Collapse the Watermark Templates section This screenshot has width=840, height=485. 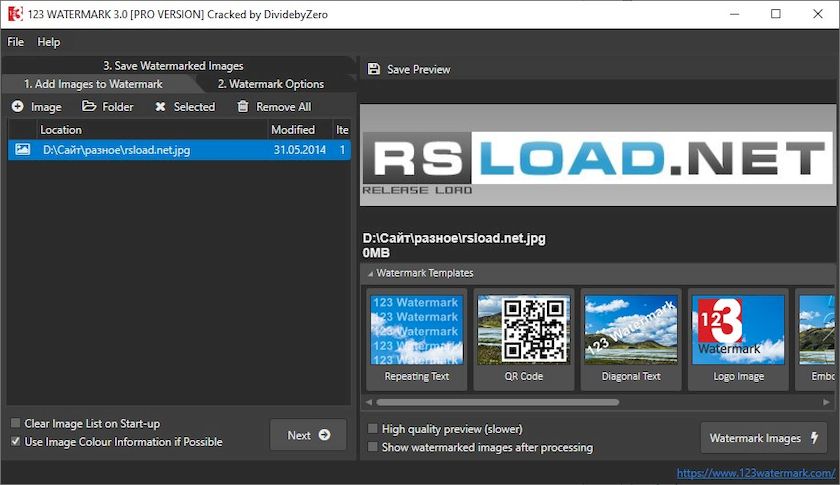coord(370,273)
